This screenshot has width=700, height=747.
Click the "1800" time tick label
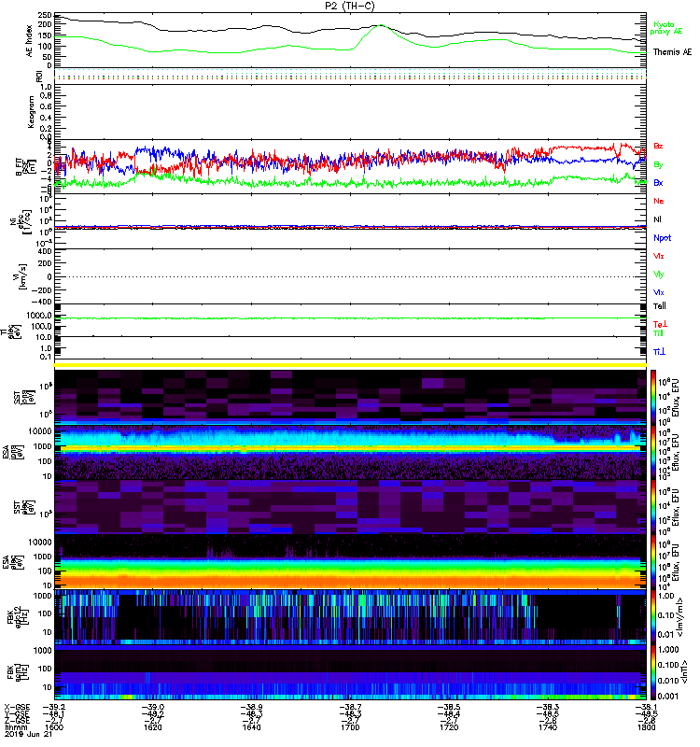click(646, 727)
